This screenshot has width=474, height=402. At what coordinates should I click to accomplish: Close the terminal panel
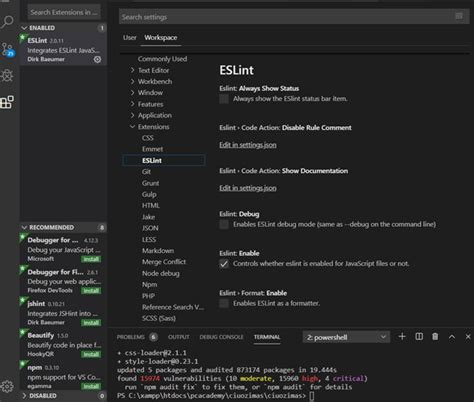468,337
